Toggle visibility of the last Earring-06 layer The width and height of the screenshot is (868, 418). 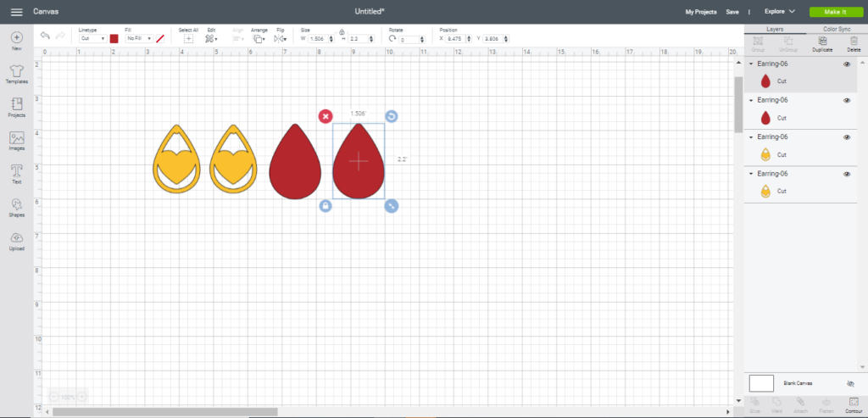tap(847, 174)
